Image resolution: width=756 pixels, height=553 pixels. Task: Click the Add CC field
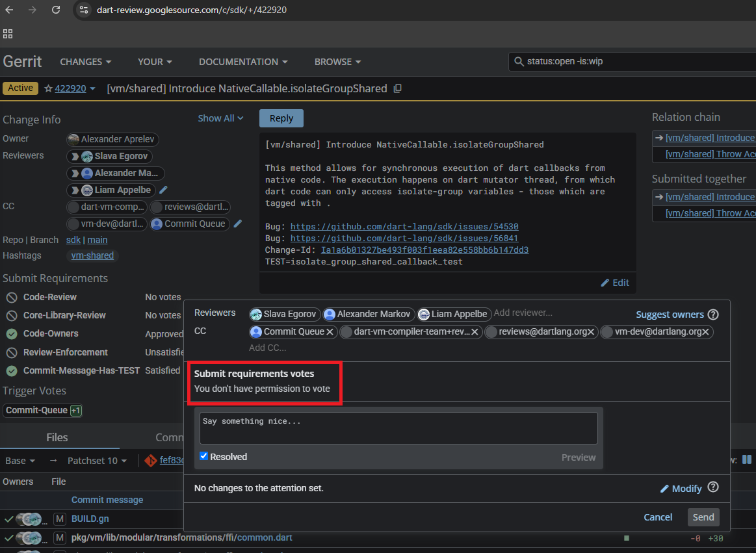pyautogui.click(x=268, y=348)
